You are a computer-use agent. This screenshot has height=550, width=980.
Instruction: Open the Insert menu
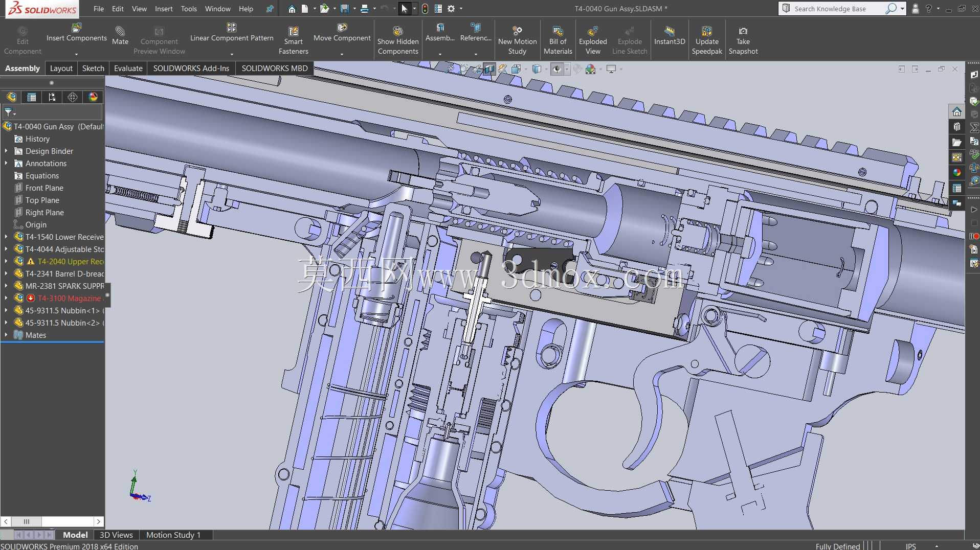(164, 9)
